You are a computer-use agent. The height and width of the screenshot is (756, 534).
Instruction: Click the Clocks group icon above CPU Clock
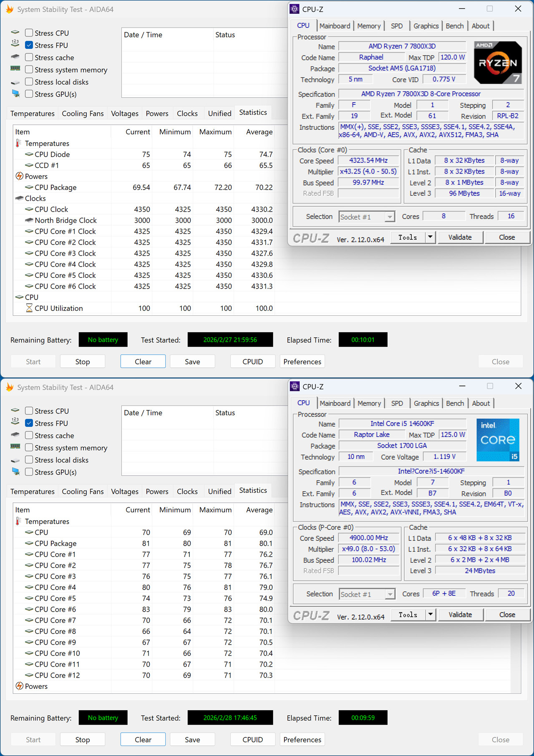(x=19, y=198)
